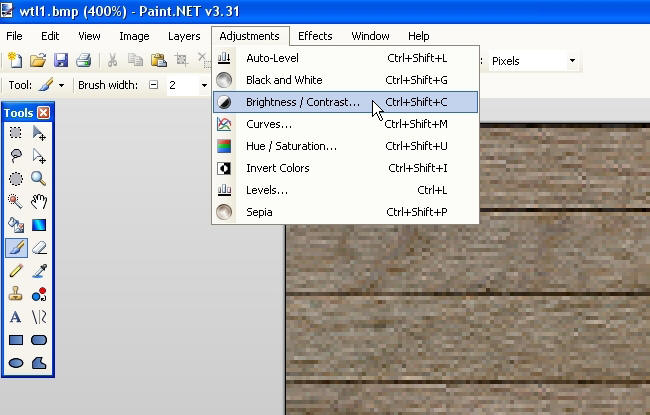Select the Magic Wand tool
650x415 pixels.
pos(16,202)
